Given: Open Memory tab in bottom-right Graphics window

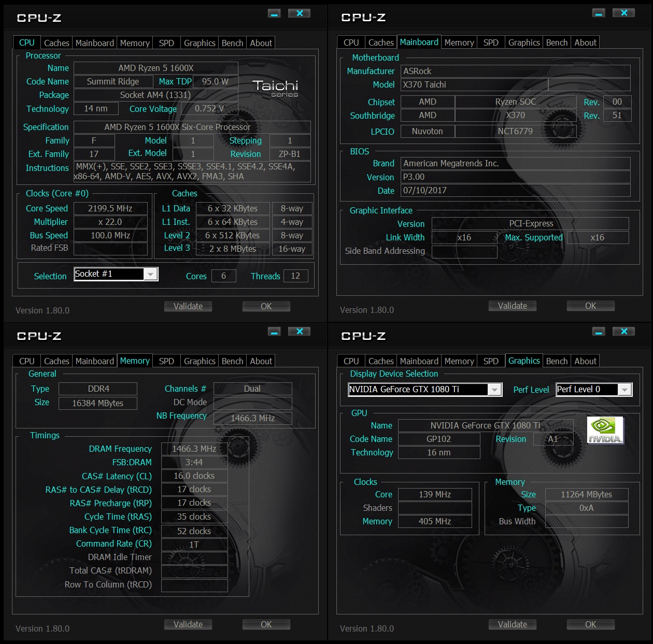Looking at the screenshot, I should pos(459,361).
